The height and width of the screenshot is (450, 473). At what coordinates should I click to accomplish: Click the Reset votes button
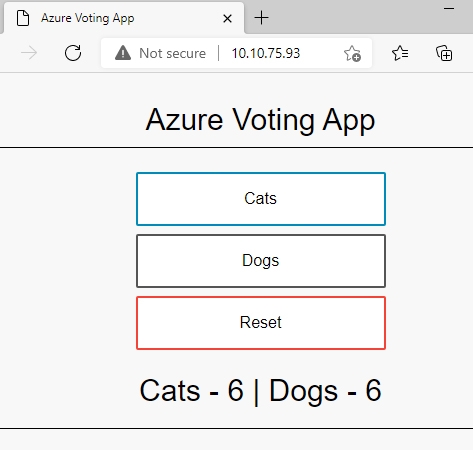point(261,323)
